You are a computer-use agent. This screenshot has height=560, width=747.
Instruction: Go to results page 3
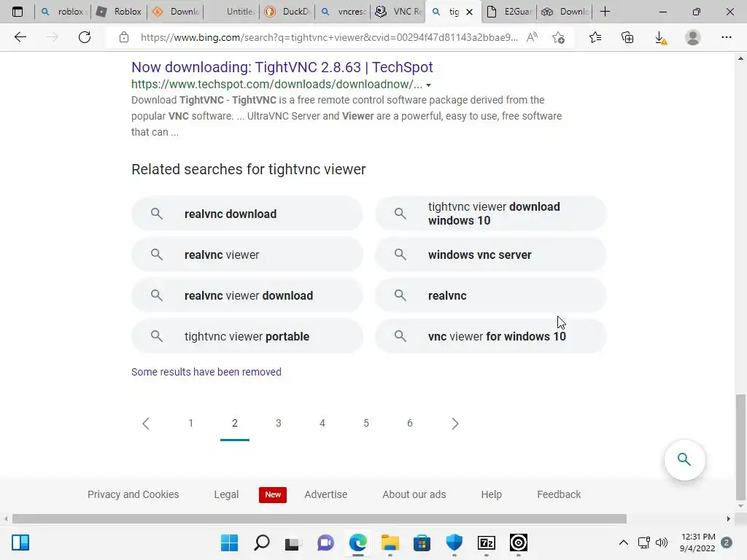click(x=278, y=423)
